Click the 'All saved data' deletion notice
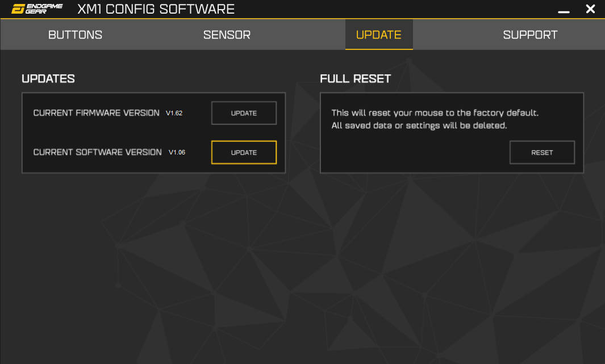605x364 pixels. click(x=419, y=125)
